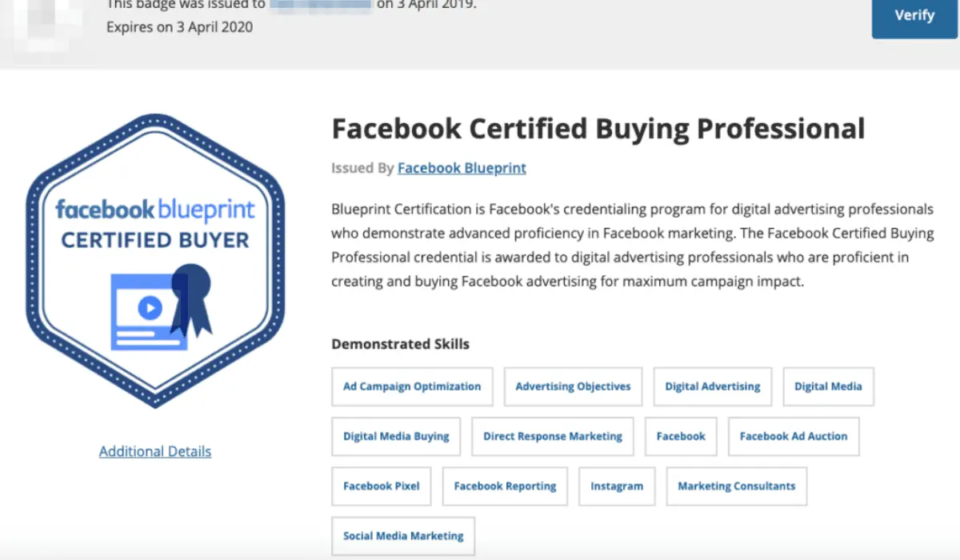
Task: Select the Facebook Ad Auction skill tag
Action: [x=794, y=436]
